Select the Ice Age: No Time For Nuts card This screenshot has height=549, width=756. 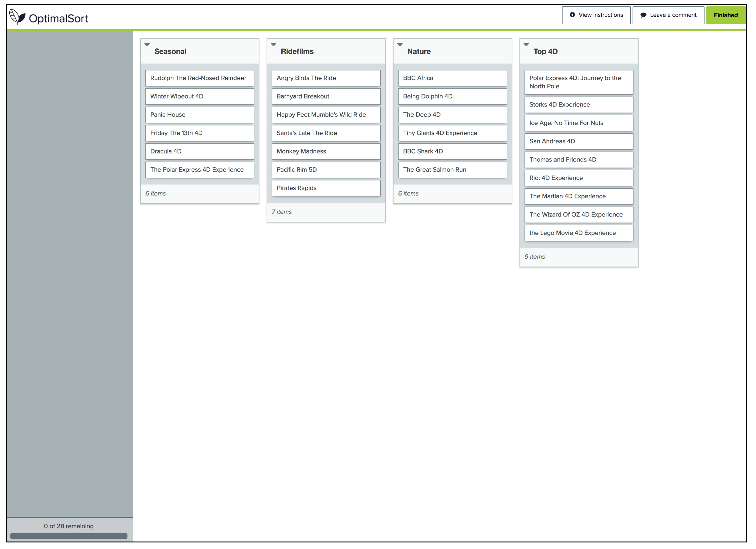(579, 123)
